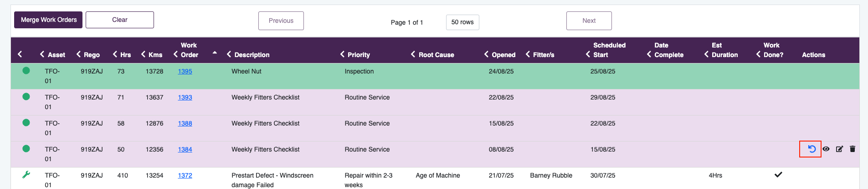The image size is (868, 189).
Task: Click sort arrow icon beside Work Order header
Action: tap(215, 53)
